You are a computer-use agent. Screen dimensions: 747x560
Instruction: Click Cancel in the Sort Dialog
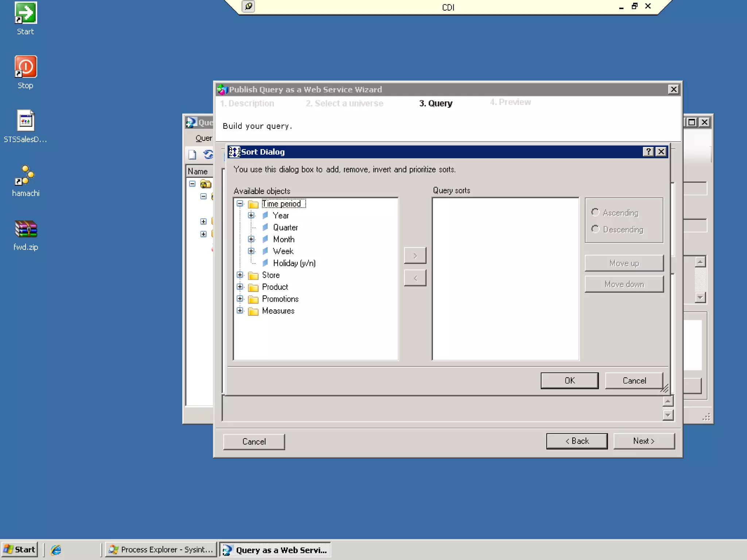(634, 381)
